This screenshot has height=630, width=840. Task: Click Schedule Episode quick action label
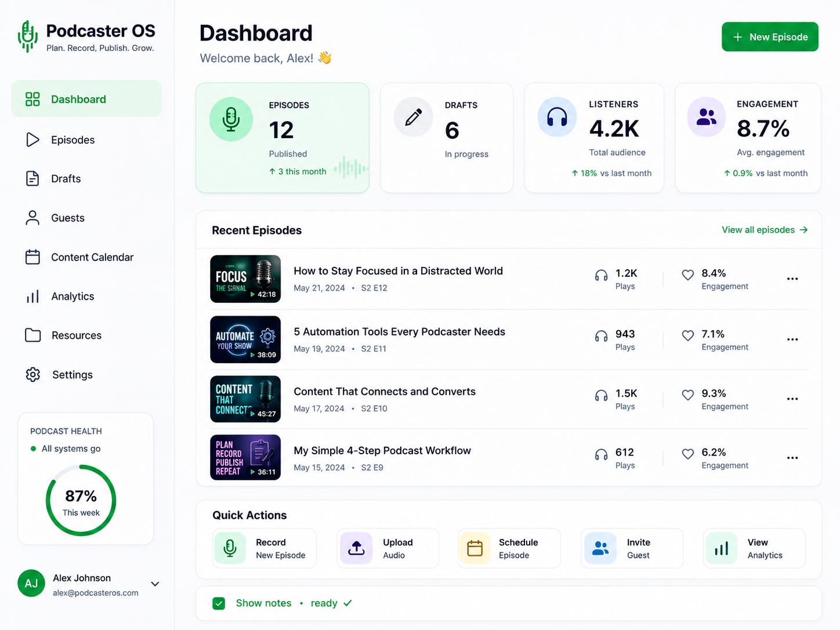coord(519,549)
